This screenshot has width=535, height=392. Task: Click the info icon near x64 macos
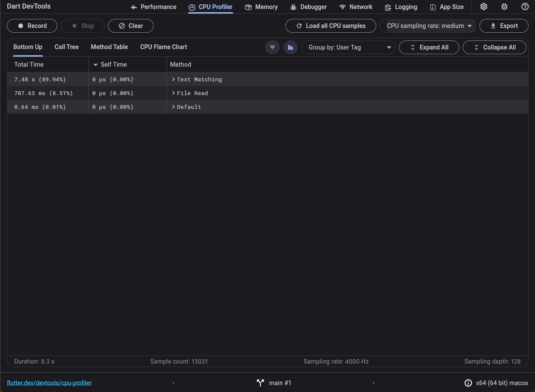(x=468, y=383)
